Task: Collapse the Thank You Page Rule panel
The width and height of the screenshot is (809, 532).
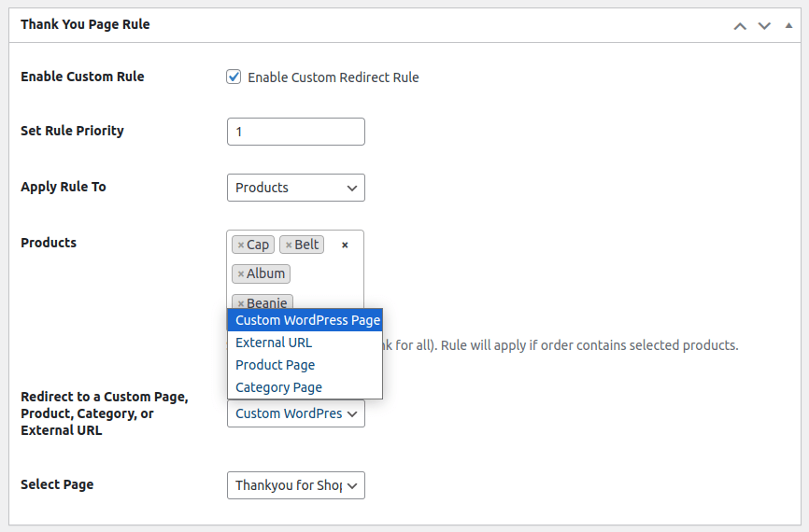Action: pyautogui.click(x=788, y=25)
